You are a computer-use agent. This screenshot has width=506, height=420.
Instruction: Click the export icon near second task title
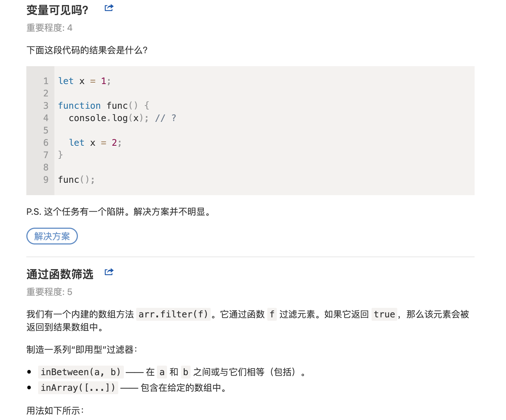click(109, 272)
